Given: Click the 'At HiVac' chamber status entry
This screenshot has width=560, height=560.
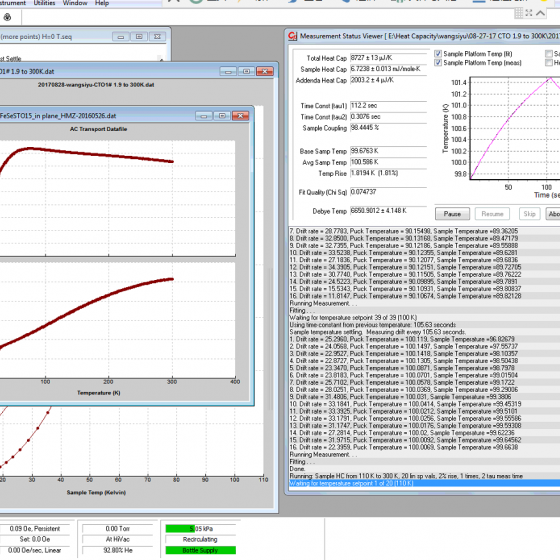Looking at the screenshot, I should click(x=118, y=539).
